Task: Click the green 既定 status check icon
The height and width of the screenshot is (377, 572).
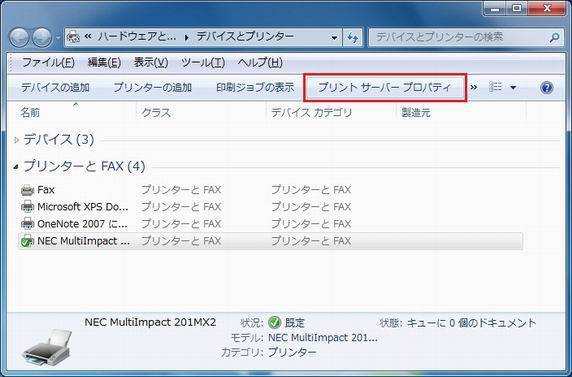Action: coord(274,323)
